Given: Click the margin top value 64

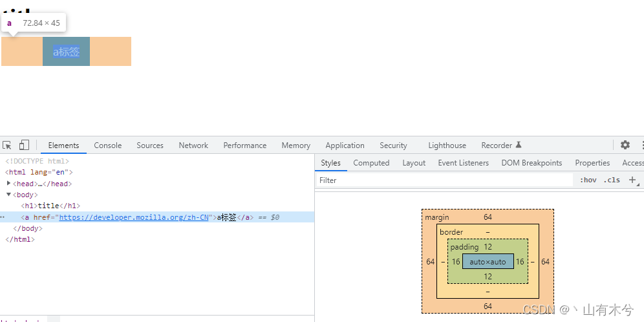Looking at the screenshot, I should click(x=488, y=217).
